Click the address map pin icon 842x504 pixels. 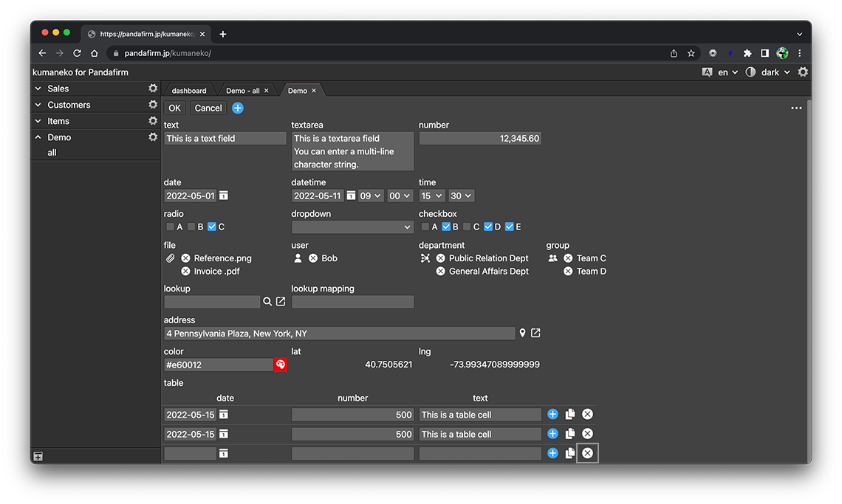pos(522,334)
